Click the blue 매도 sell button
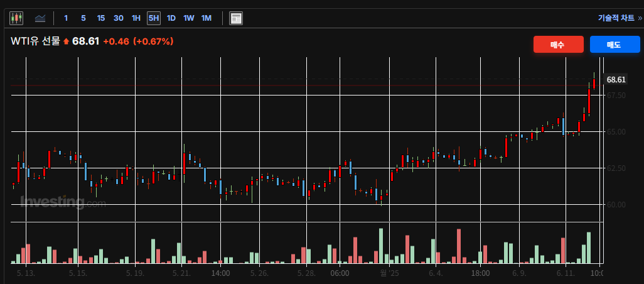 (x=615, y=45)
